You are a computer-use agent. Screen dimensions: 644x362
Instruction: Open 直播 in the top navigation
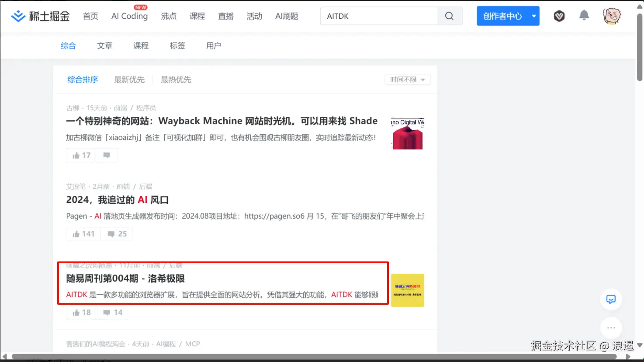point(226,16)
